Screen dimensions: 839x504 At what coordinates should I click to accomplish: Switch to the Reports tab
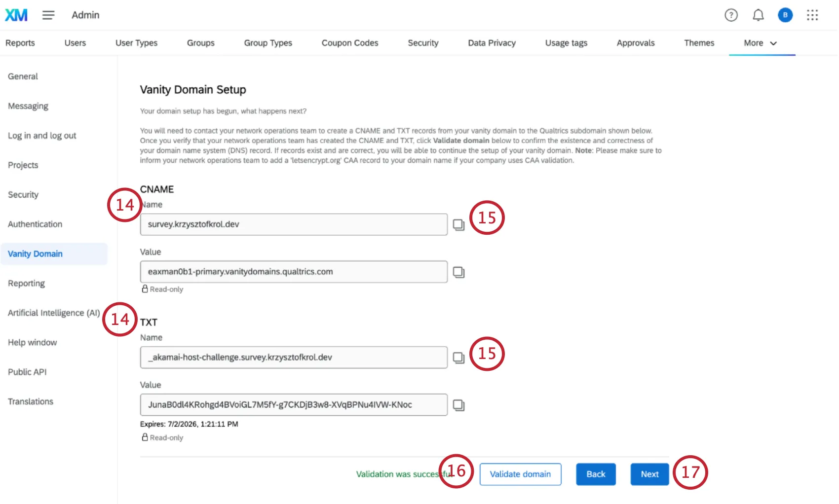[x=20, y=43]
